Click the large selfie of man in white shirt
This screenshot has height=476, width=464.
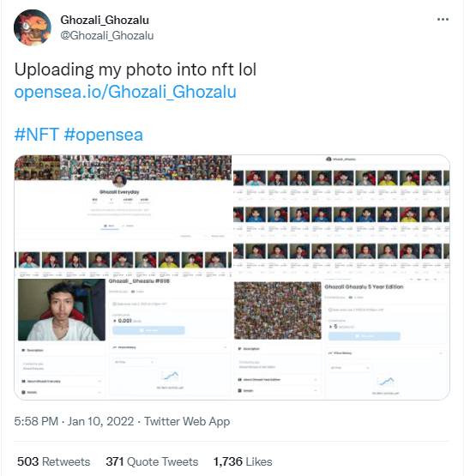pyautogui.click(x=62, y=310)
